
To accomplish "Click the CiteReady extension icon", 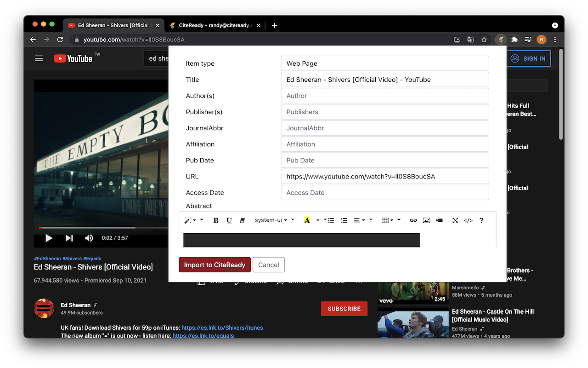I will (501, 40).
